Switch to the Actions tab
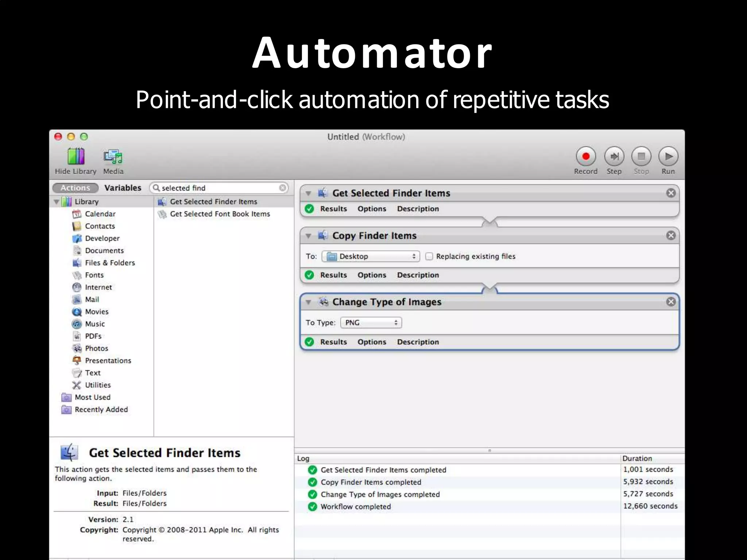 pyautogui.click(x=75, y=188)
